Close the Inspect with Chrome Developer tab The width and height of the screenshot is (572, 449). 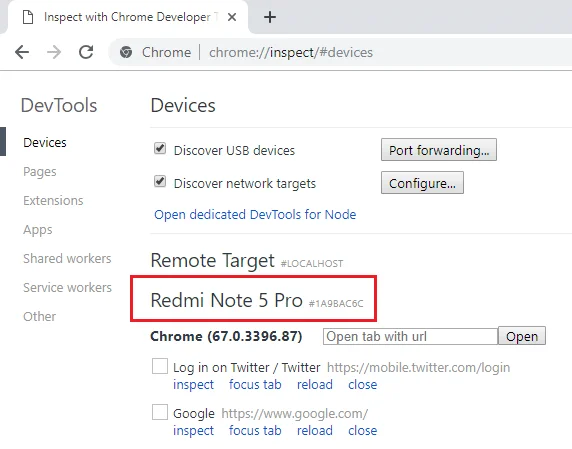click(232, 17)
